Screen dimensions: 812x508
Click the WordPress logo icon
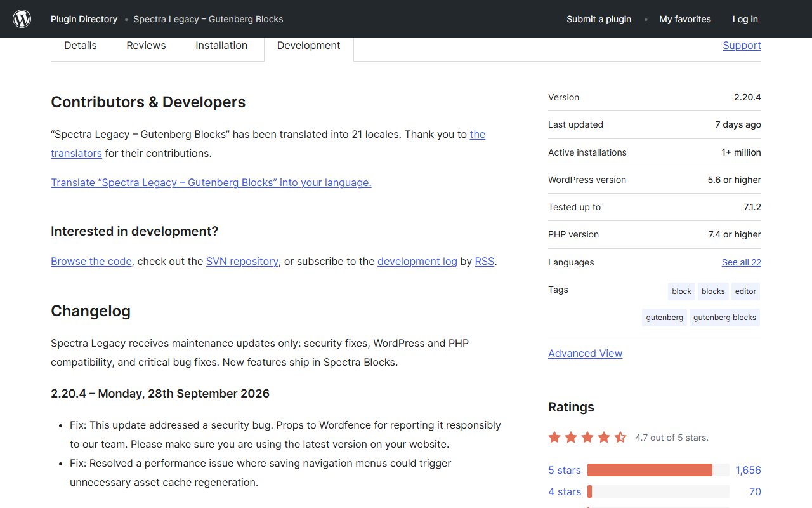click(22, 19)
